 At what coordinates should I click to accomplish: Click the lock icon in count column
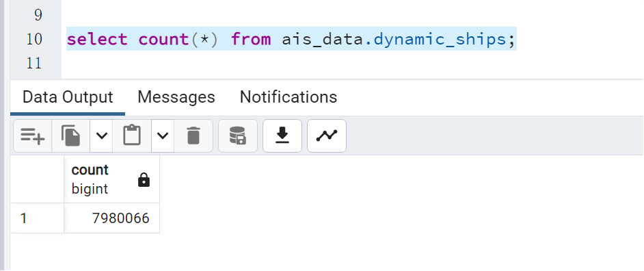click(144, 180)
